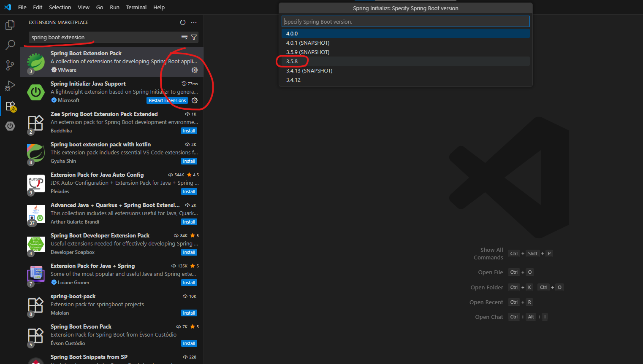Open the File menu

click(22, 7)
